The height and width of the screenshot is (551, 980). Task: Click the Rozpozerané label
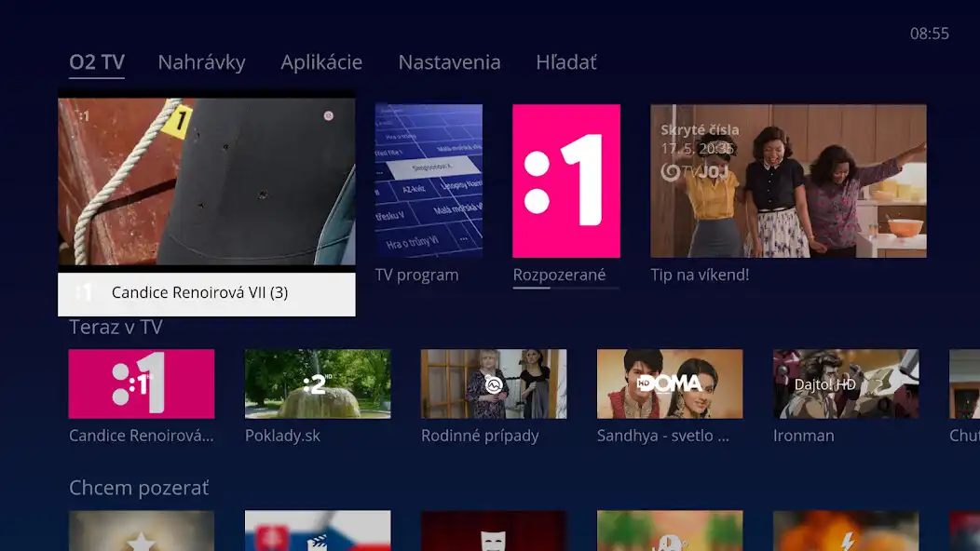(559, 275)
